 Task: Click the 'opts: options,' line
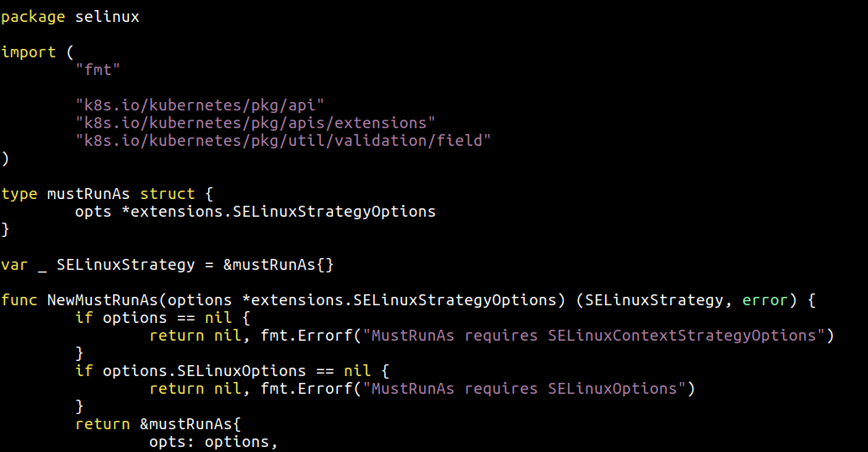[213, 442]
